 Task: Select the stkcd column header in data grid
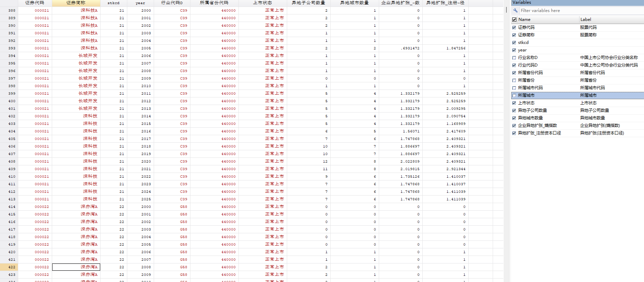pos(114,3)
